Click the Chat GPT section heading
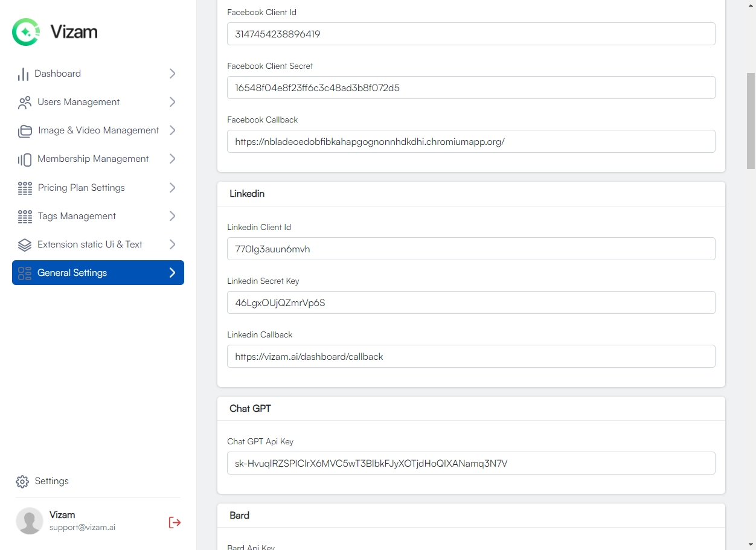The width and height of the screenshot is (756, 550). coord(250,409)
